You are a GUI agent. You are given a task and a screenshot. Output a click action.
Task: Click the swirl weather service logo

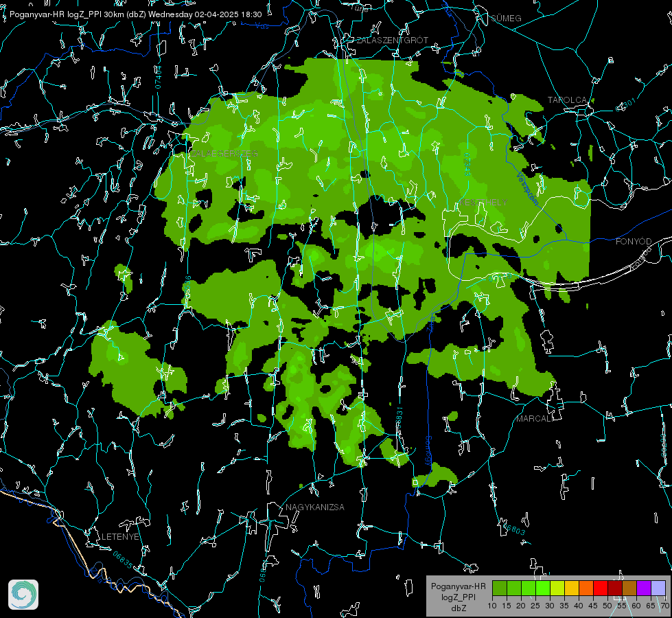(x=23, y=595)
